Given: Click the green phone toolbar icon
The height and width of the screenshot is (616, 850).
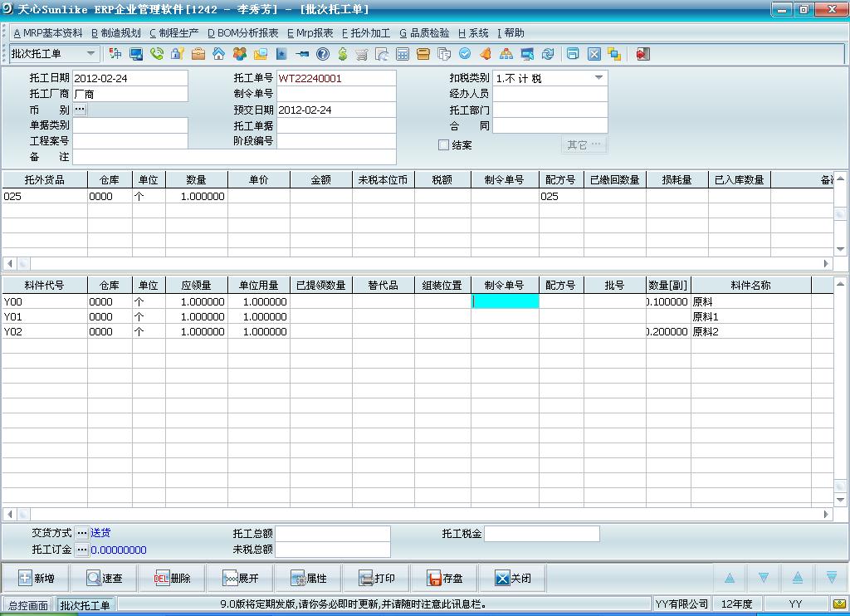Looking at the screenshot, I should [x=156, y=54].
